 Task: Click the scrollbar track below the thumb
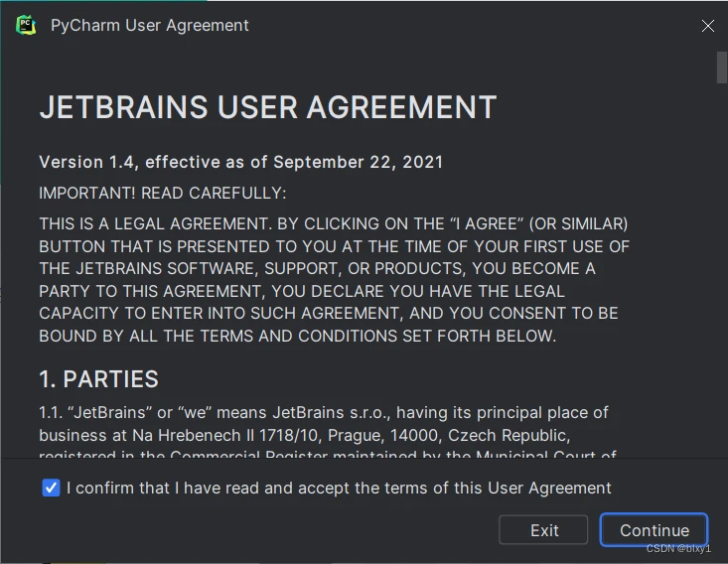click(x=721, y=269)
